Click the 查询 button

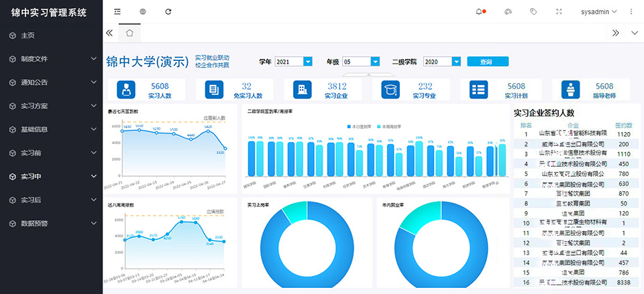click(x=487, y=62)
